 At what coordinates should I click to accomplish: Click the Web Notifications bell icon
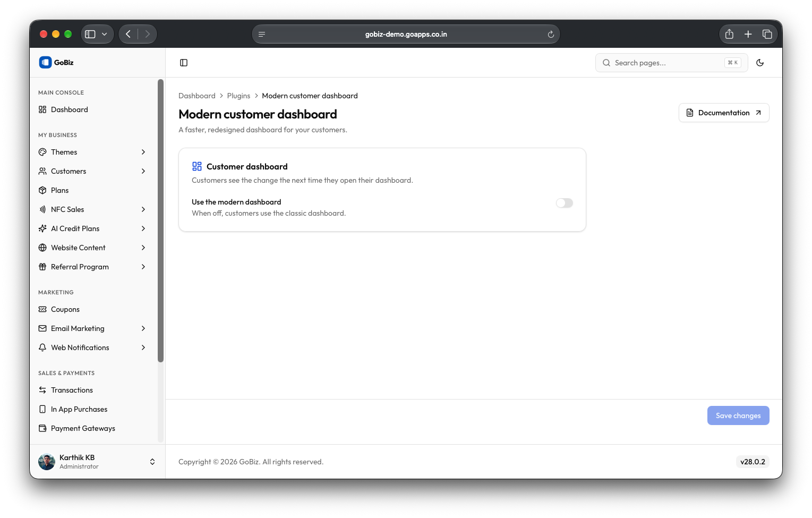[42, 347]
